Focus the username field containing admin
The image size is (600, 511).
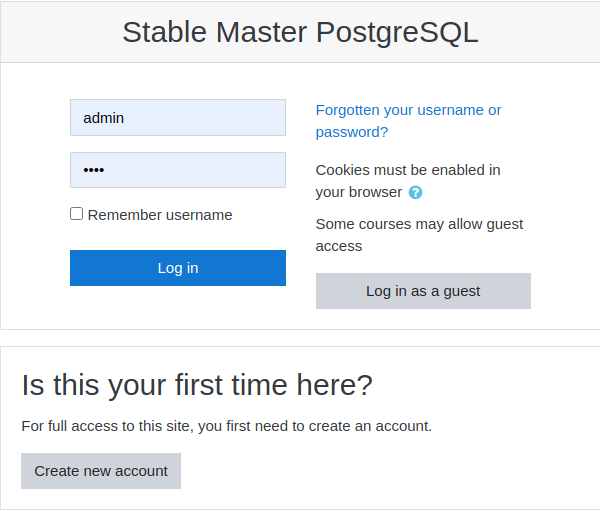[x=178, y=118]
